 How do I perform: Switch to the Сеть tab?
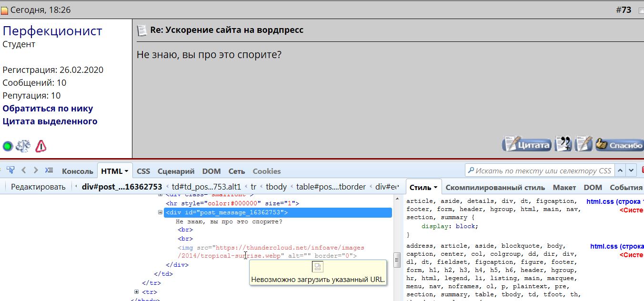(x=236, y=171)
